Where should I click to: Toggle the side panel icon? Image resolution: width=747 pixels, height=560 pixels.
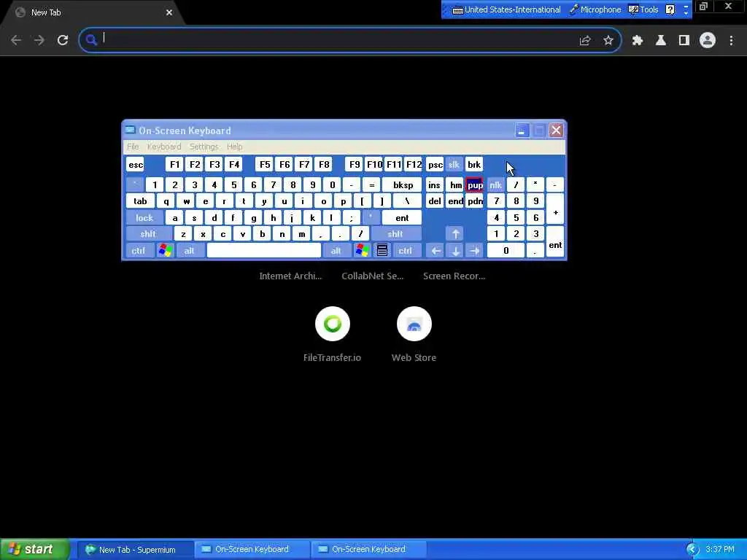point(684,41)
